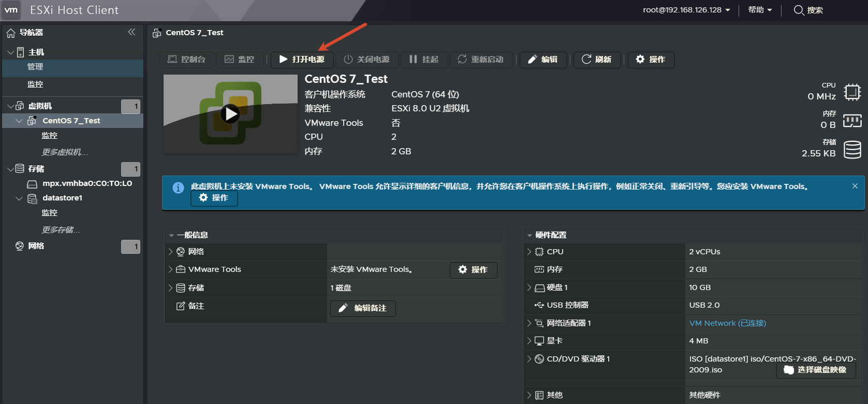Screen dimensions: 868x404
Task: Open the 帮助 help dropdown menu
Action: coord(760,10)
